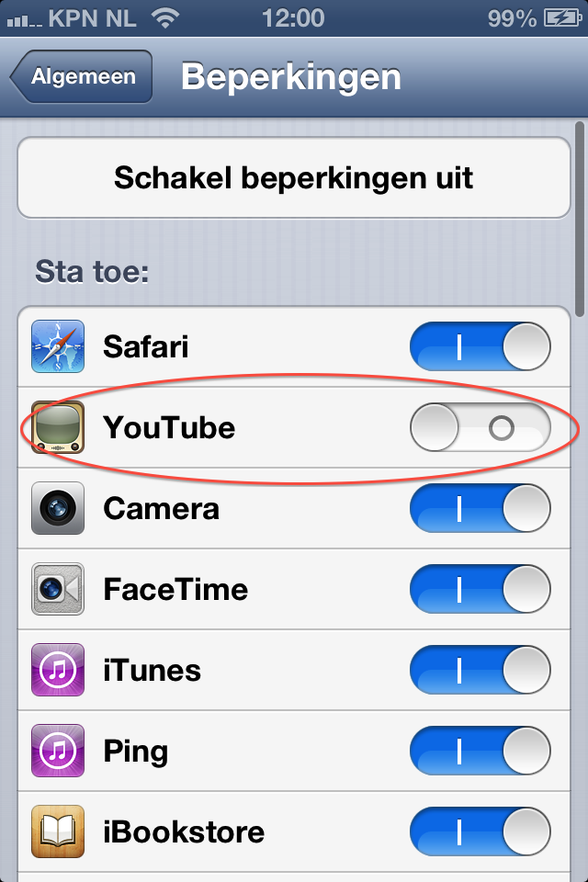Tap the purple iTunes music icon

58,670
